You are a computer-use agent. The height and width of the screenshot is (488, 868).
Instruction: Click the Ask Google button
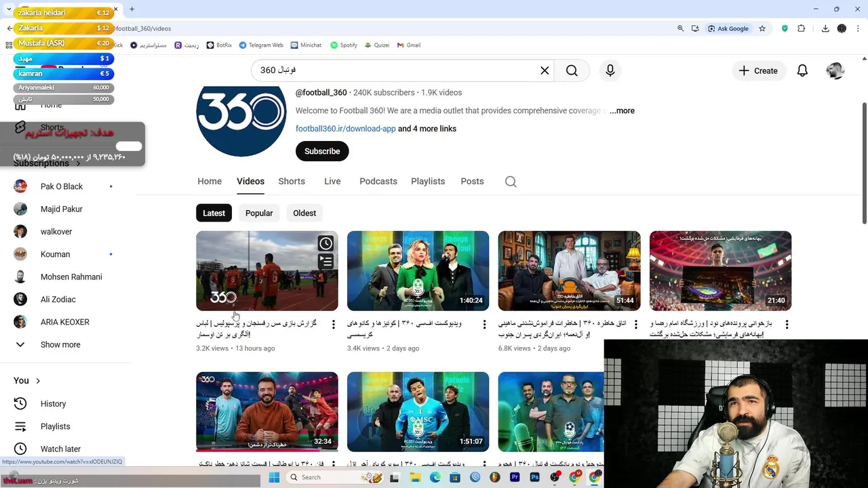(x=729, y=28)
